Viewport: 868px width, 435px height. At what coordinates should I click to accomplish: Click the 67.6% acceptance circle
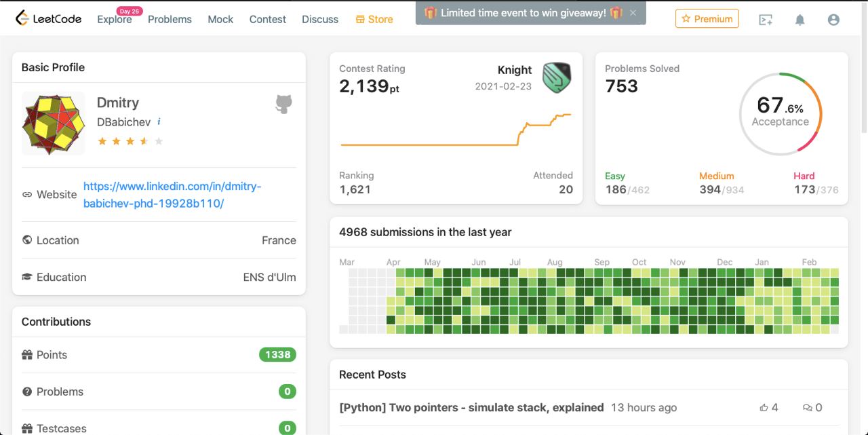(x=780, y=114)
